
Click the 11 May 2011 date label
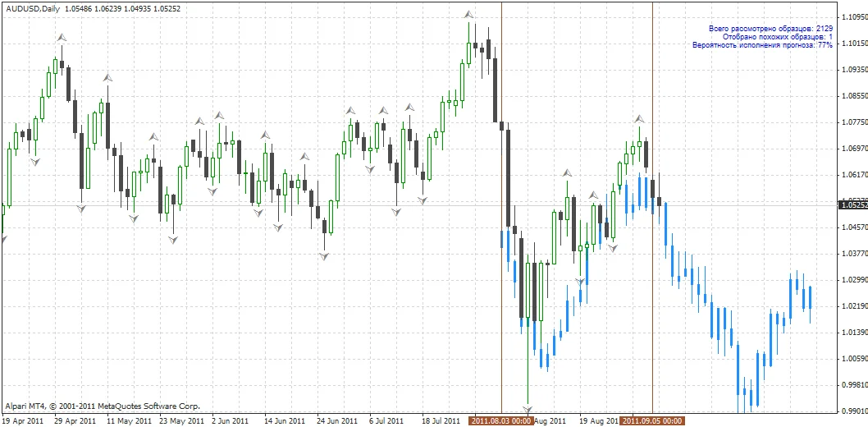(x=128, y=421)
